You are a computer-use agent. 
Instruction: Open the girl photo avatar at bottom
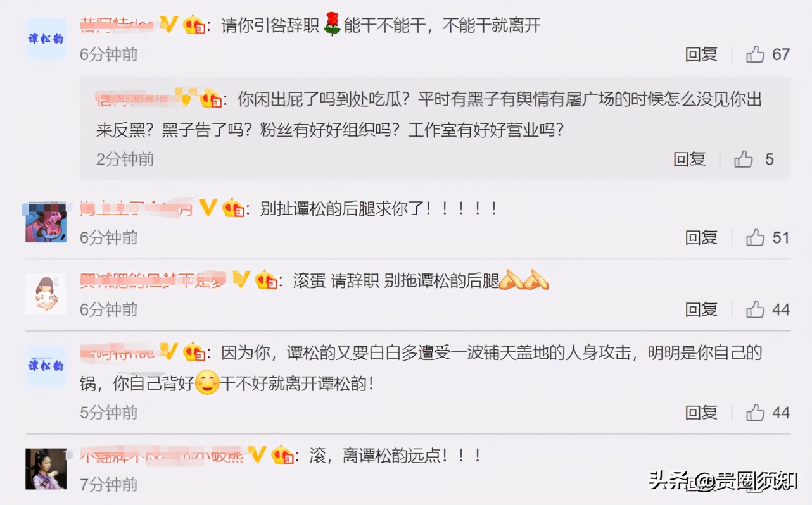tap(46, 469)
